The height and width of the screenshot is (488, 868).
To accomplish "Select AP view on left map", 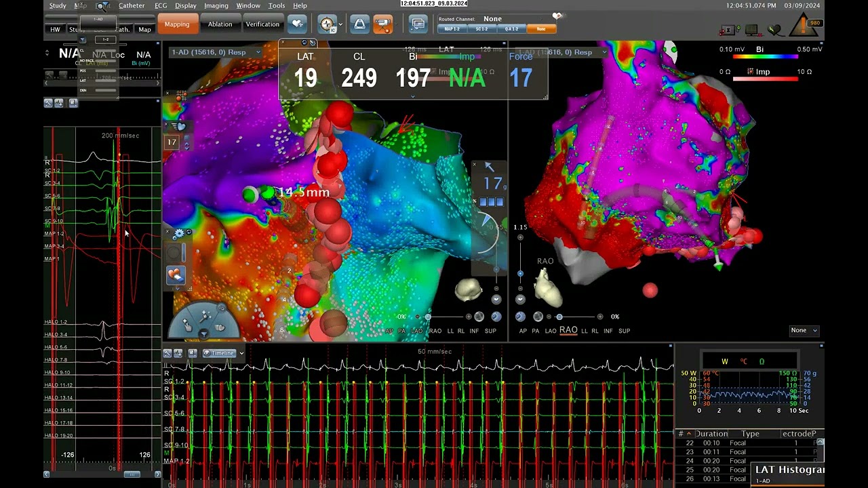I will point(389,331).
